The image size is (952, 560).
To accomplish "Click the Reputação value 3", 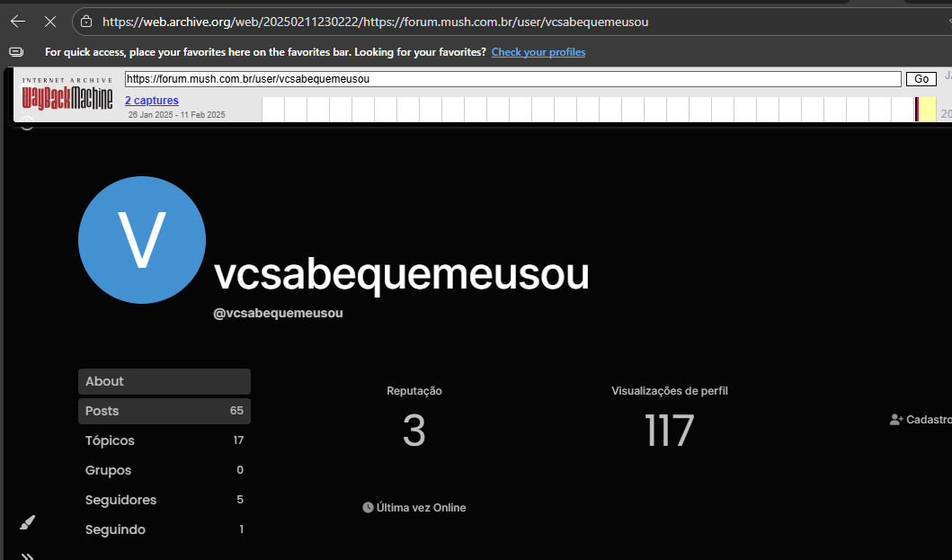I will pos(414,431).
